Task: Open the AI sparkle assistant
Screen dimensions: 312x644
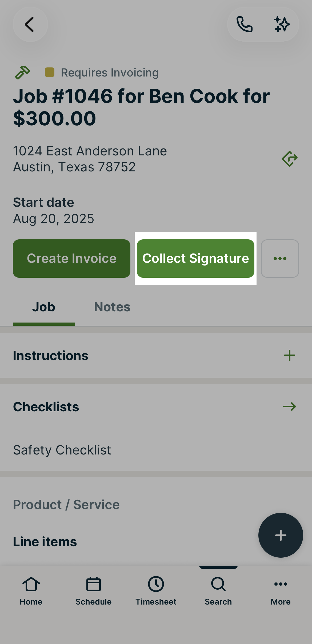Action: tap(282, 25)
